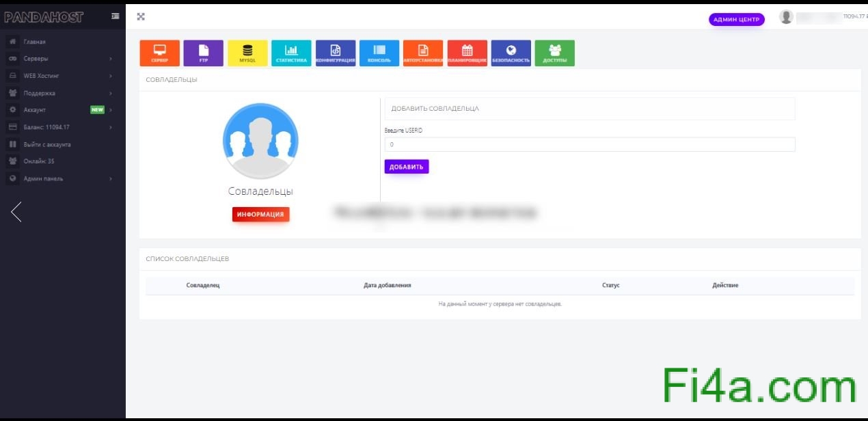This screenshot has width=868, height=421.
Task: Open the Автоустановка tile
Action: (423, 53)
